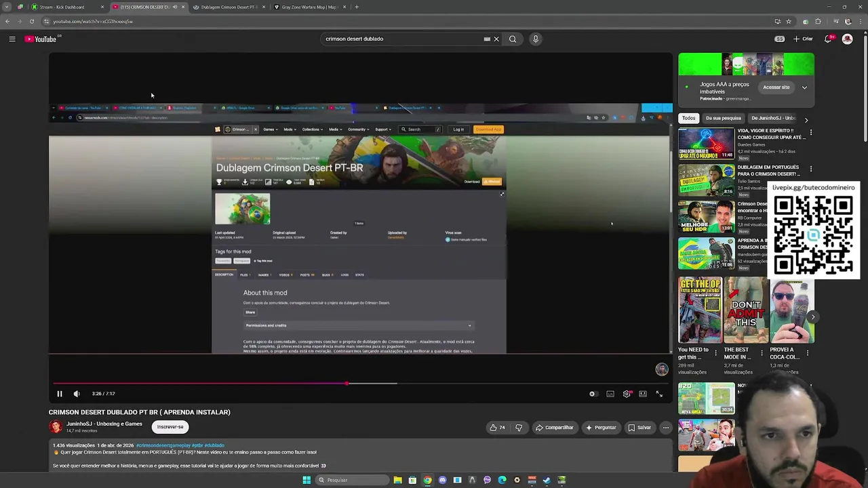Screen dimensions: 868x488
Task: Open File Explorer from the taskbar
Action: point(397,480)
